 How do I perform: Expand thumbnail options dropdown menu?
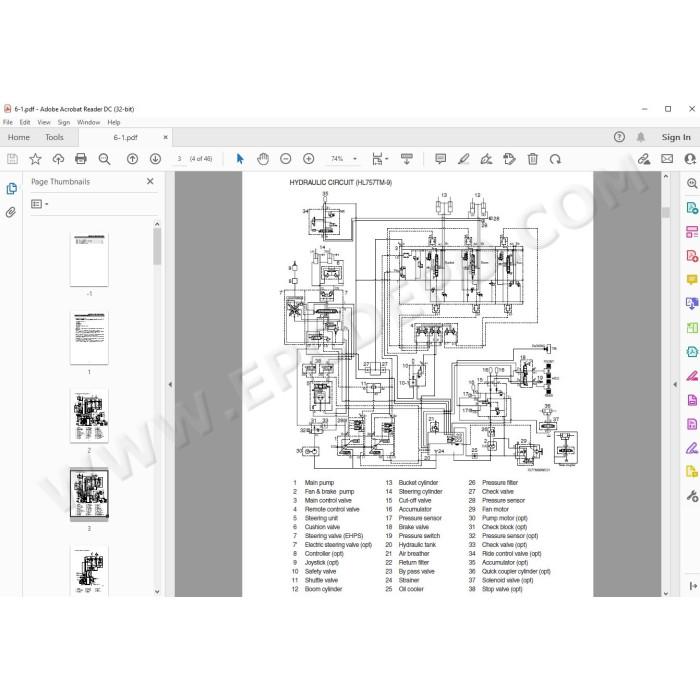(39, 204)
